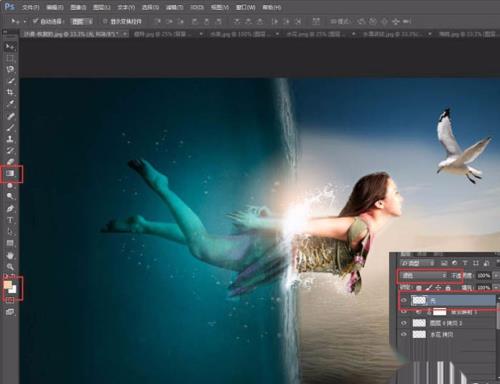Select the Move tool in the toolbox
500x384 pixels.
pos(10,46)
